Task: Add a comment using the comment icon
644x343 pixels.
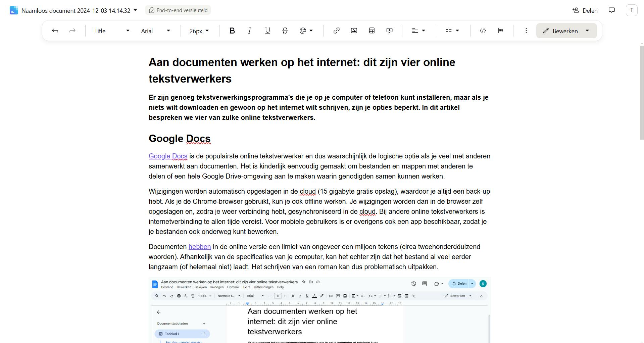Action: pyautogui.click(x=389, y=31)
